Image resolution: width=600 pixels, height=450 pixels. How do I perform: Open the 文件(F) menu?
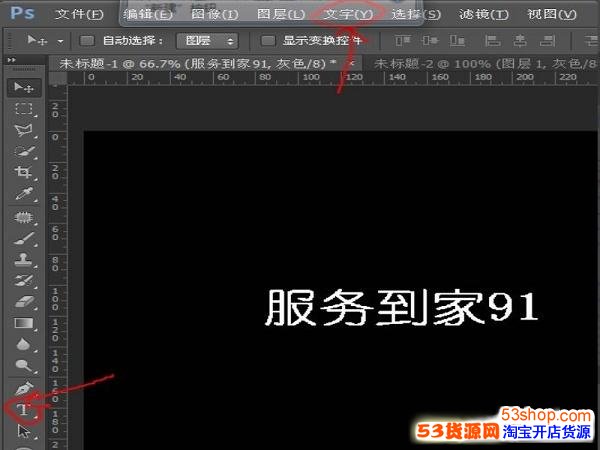pos(79,15)
